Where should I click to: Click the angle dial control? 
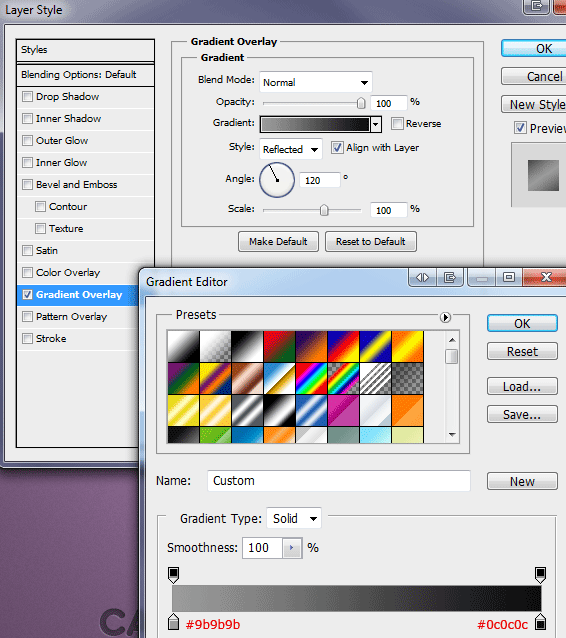coord(277,180)
